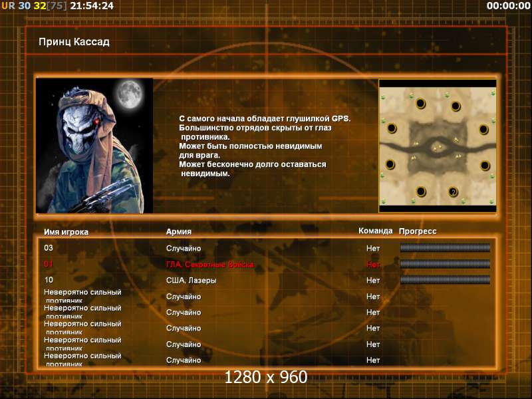This screenshot has width=532, height=399.
Task: Click team 'Нет' in player 10 row
Action: (x=373, y=280)
